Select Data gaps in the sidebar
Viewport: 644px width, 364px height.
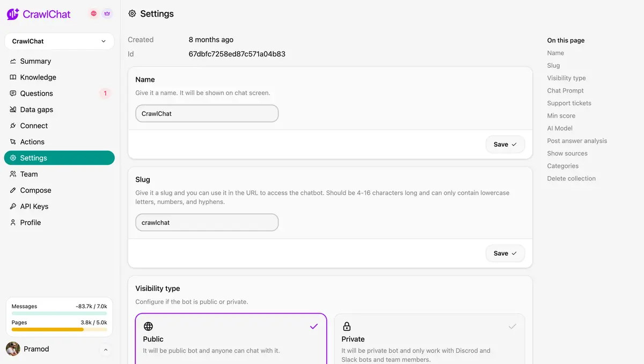35,109
